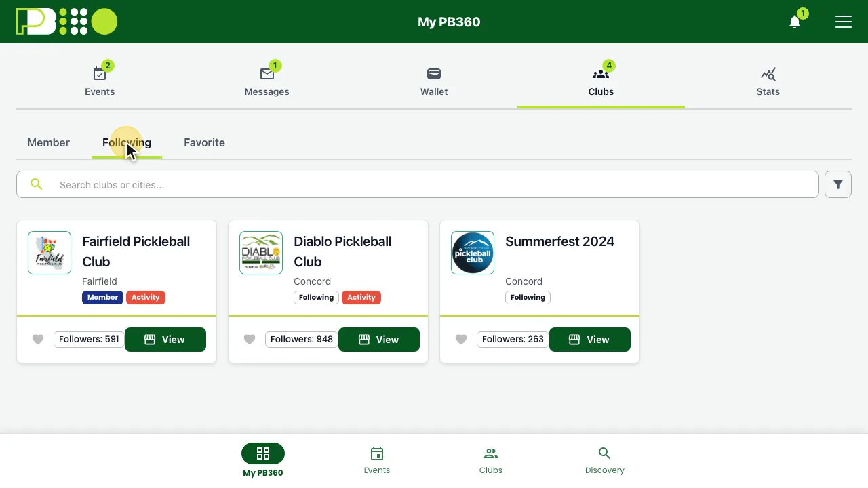Click Following tag on Diablo card
The image size is (868, 488).
[316, 297]
